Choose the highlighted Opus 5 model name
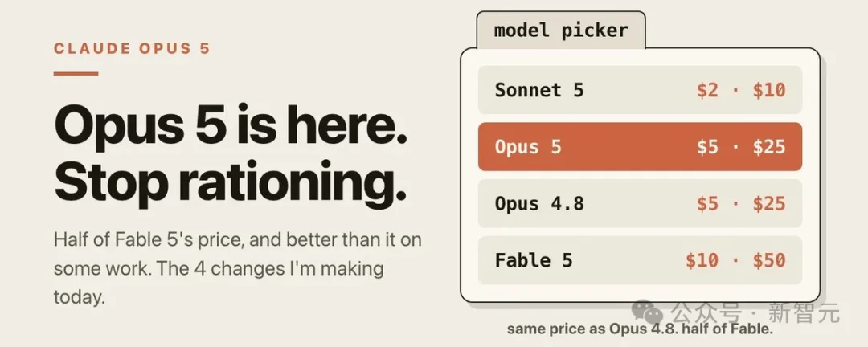Viewport: 868px width, 347px height. click(x=527, y=147)
